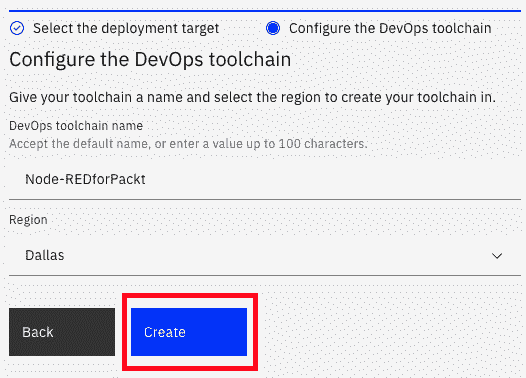Click the 'Give your toolchain a name' description
Image resolution: width=526 pixels, height=378 pixels.
coord(252,97)
